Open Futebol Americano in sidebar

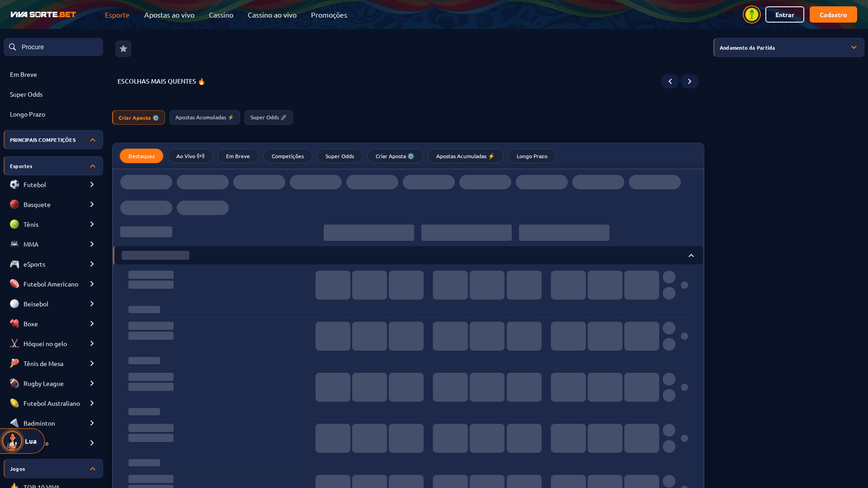53,284
